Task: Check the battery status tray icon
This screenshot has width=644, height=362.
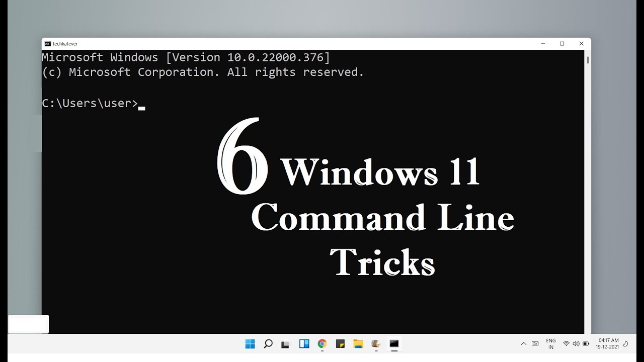Action: (x=586, y=344)
